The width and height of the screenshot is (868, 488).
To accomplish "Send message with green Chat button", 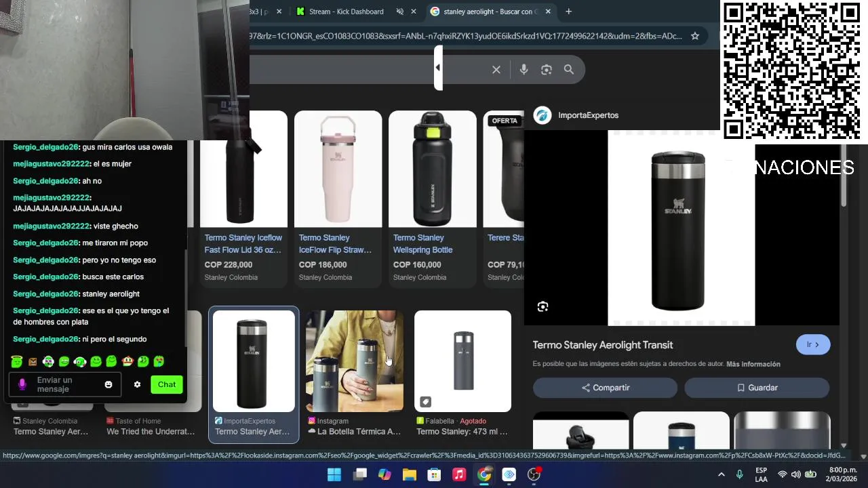I will [167, 385].
